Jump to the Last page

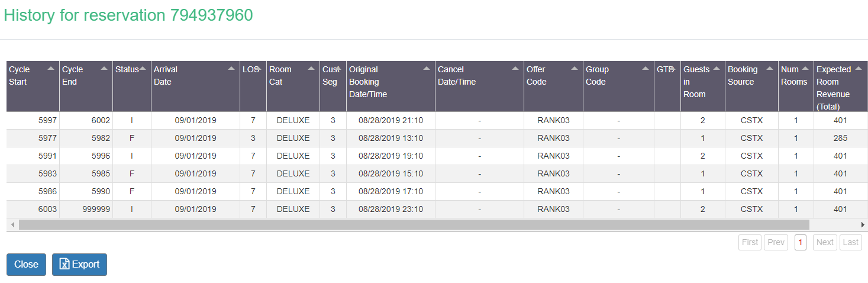(x=851, y=242)
